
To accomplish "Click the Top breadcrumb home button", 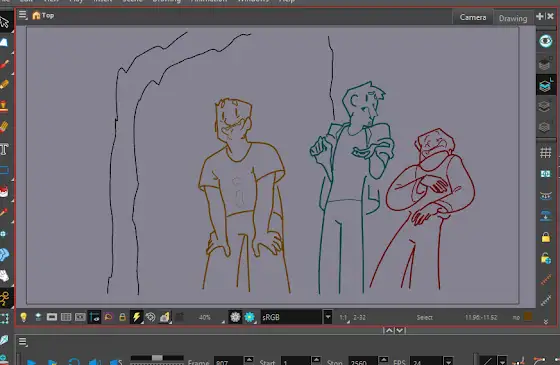I will [x=43, y=15].
